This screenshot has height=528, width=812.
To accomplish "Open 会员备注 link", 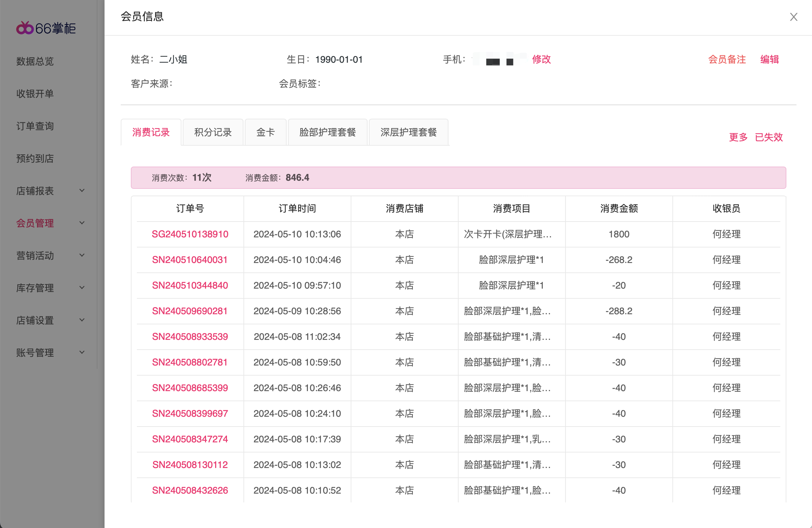I will click(x=727, y=59).
